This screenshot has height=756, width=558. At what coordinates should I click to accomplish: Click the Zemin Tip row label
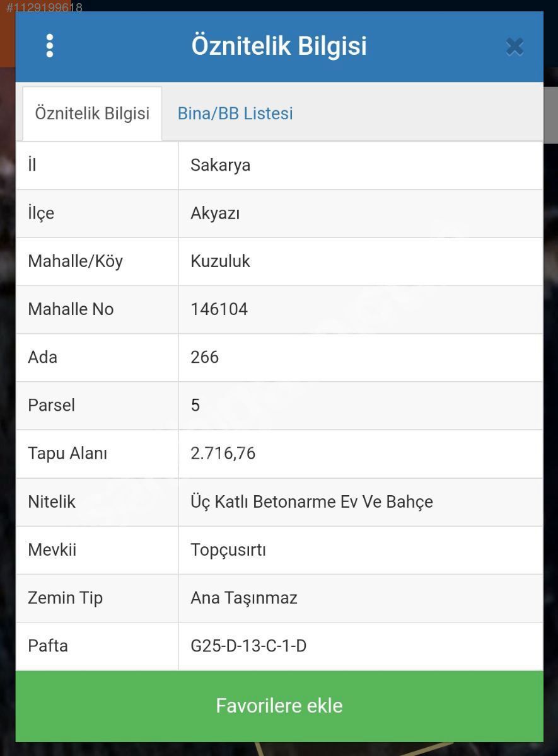tap(65, 597)
